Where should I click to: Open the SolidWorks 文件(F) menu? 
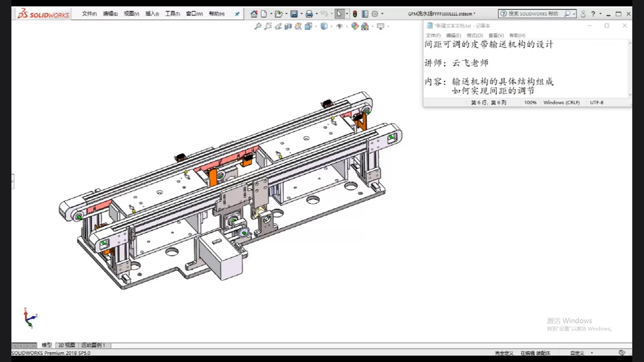click(x=89, y=14)
